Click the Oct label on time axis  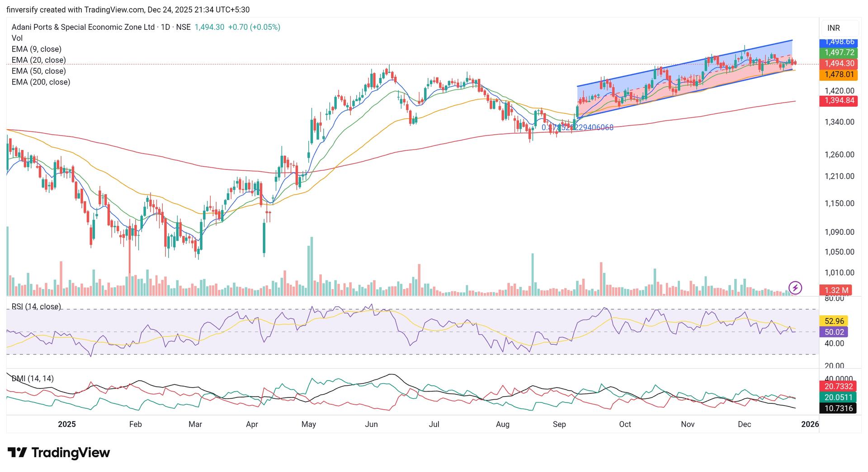[625, 424]
